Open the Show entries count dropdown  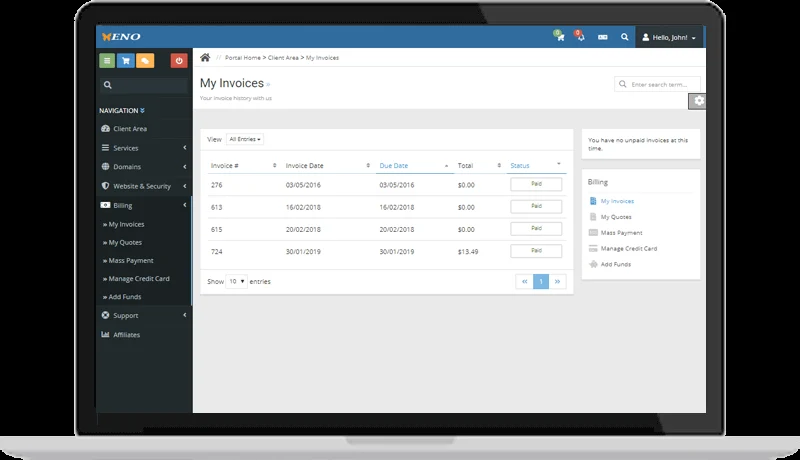point(237,282)
